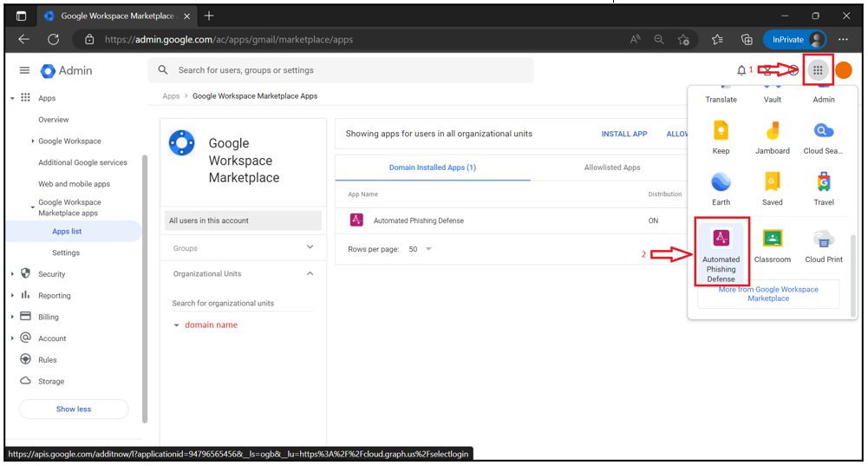Collapse Google Workspace Marketplace apps section
868x466 pixels.
tap(33, 207)
